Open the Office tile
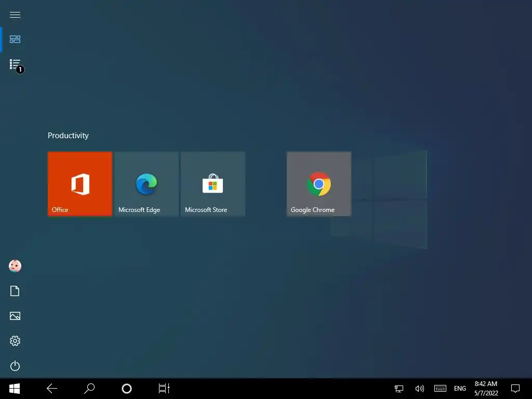 pos(80,184)
